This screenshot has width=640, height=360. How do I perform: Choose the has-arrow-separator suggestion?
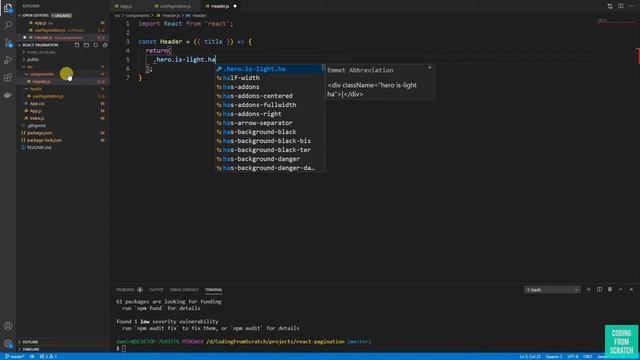click(269, 123)
